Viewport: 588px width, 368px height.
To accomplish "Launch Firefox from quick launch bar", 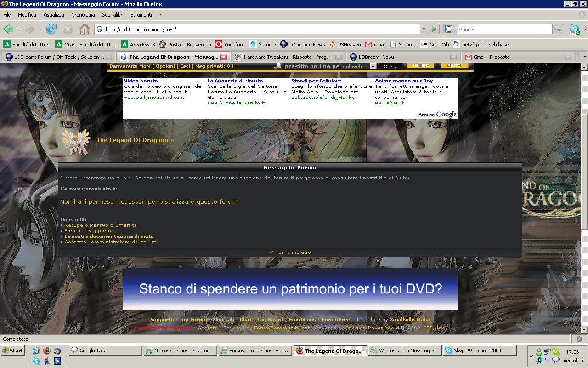I will tap(46, 351).
